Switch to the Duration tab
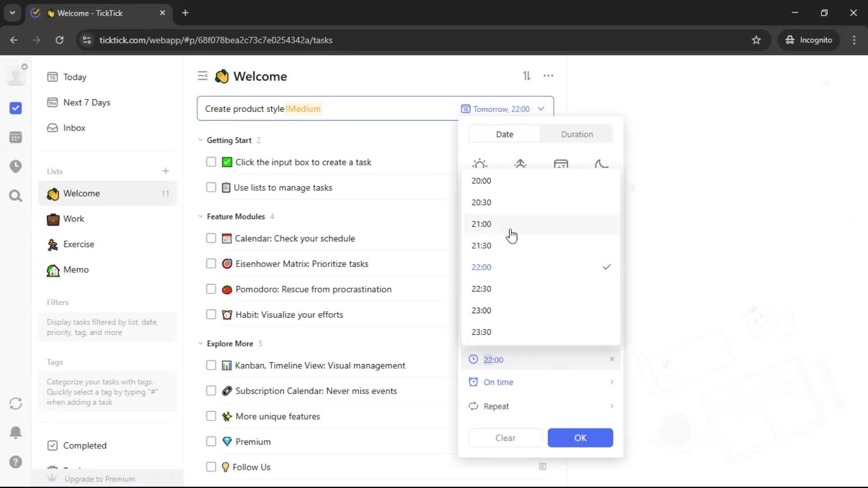This screenshot has height=488, width=868. [x=577, y=134]
